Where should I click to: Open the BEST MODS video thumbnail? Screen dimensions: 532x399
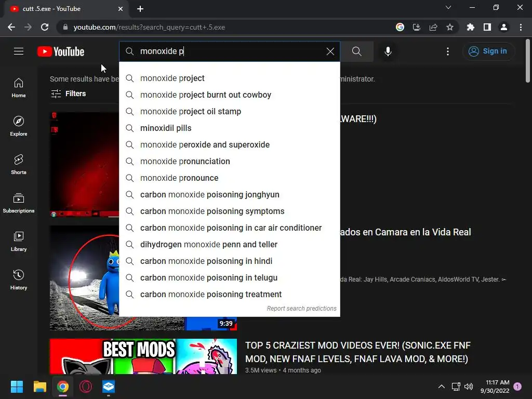(x=143, y=356)
